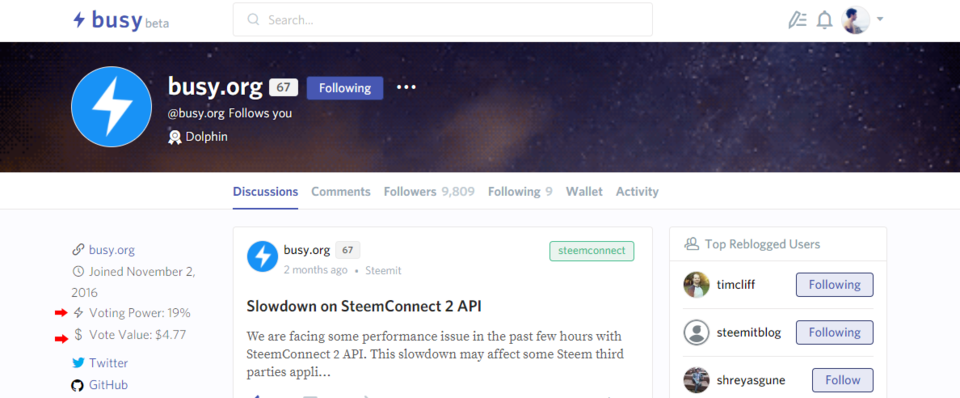This screenshot has height=398, width=960.
Task: Open post Slowdown on SteemConnect 2 API
Action: (364, 306)
